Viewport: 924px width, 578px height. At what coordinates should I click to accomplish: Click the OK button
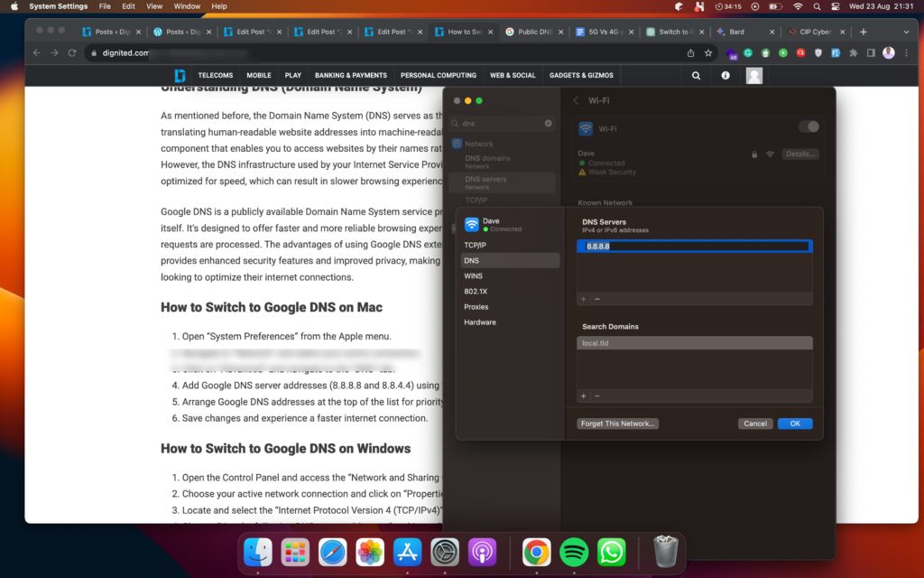795,424
